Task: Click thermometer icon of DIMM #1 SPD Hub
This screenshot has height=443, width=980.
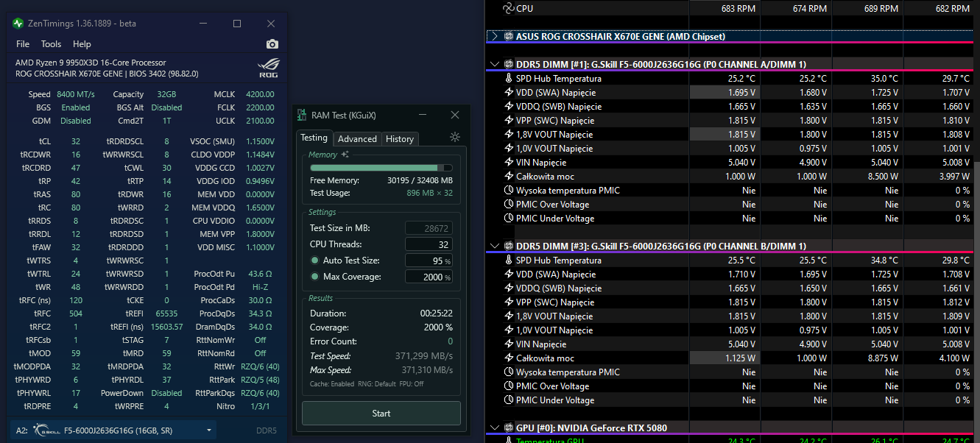Action: pos(508,78)
